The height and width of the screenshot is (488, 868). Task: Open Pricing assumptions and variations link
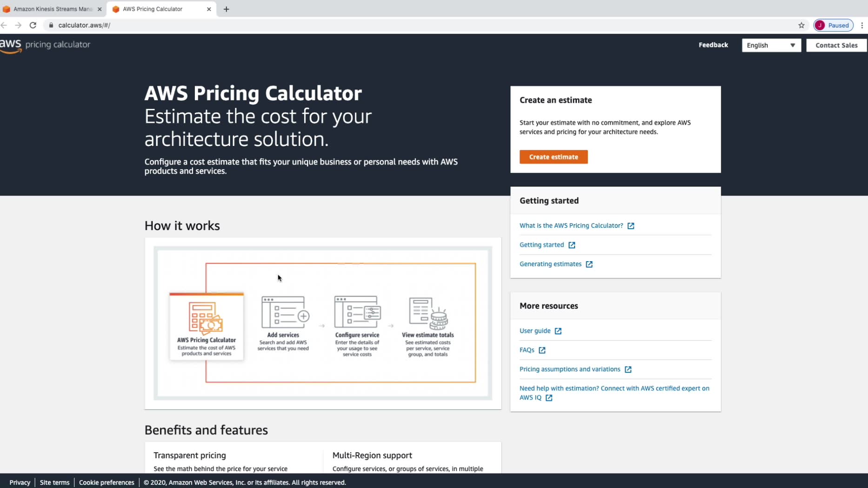[x=570, y=369]
